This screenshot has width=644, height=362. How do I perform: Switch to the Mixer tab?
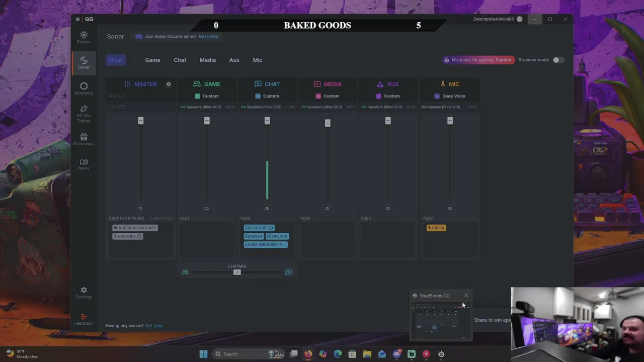tap(115, 60)
